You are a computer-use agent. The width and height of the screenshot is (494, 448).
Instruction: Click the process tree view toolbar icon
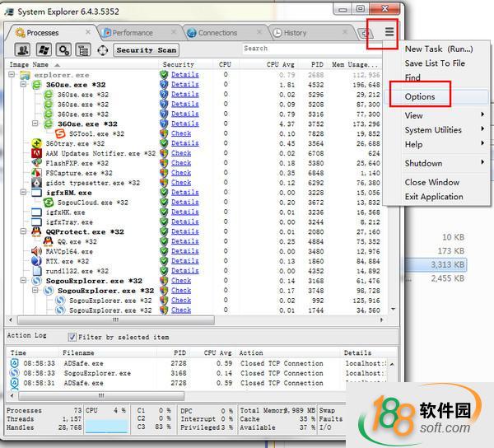[x=83, y=50]
